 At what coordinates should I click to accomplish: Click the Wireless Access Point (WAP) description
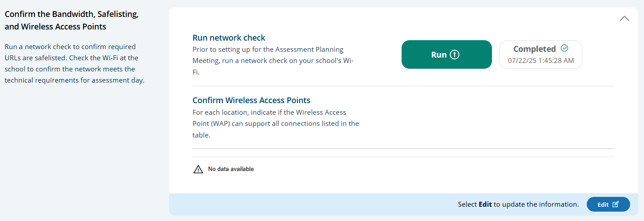coord(275,123)
